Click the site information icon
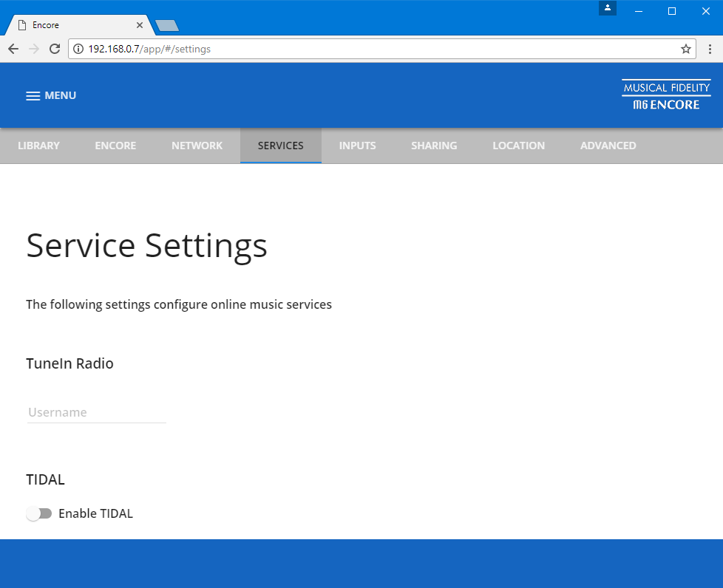723x588 pixels. (x=78, y=49)
